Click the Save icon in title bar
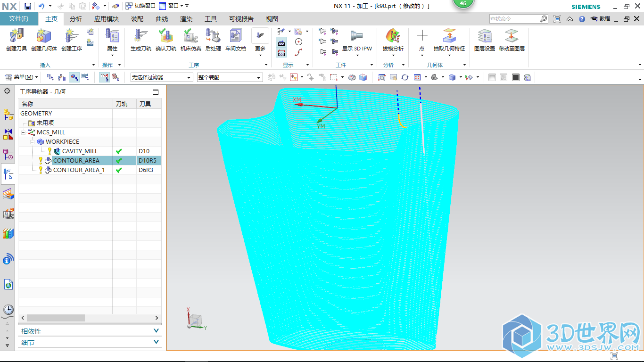This screenshot has width=644, height=362. pos(28,6)
